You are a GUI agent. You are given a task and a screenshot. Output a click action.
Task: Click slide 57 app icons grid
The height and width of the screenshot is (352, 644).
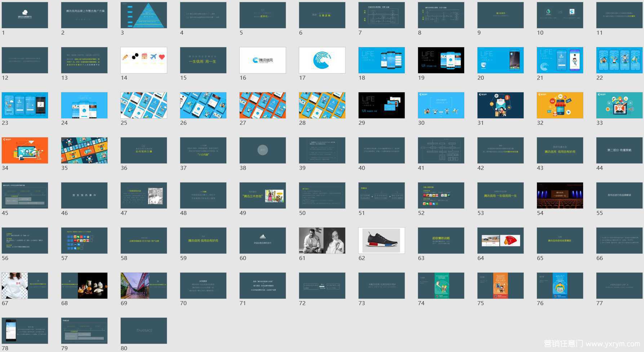(x=84, y=241)
